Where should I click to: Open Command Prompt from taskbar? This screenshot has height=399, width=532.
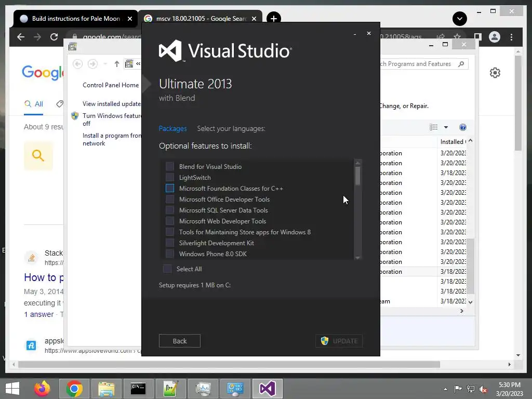point(138,389)
